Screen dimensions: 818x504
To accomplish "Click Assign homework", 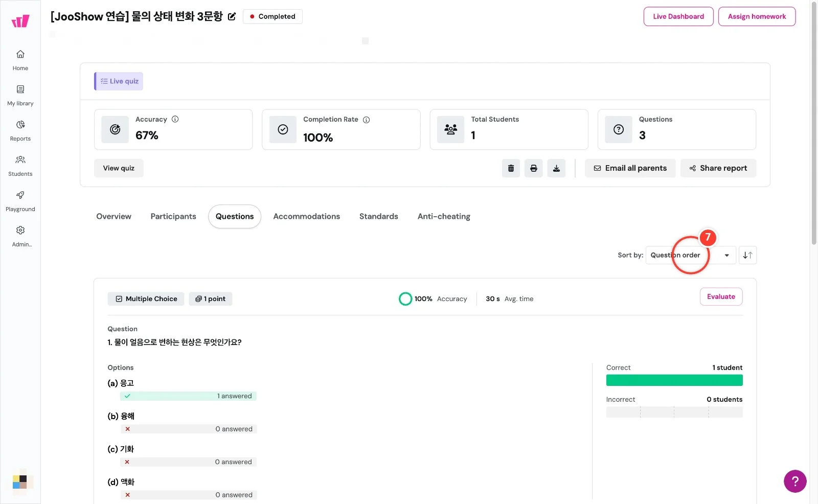I will point(757,16).
